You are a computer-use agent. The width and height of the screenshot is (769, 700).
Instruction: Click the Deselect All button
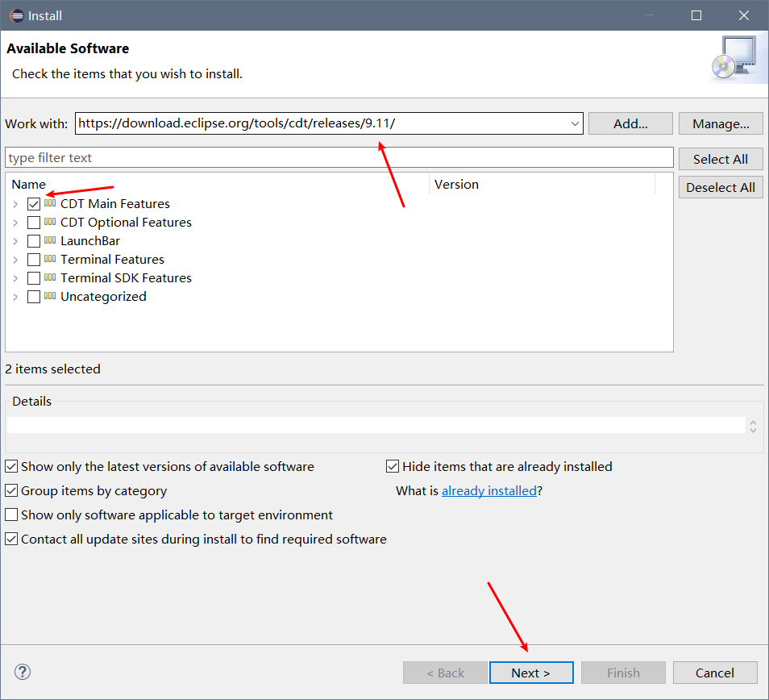pyautogui.click(x=721, y=187)
